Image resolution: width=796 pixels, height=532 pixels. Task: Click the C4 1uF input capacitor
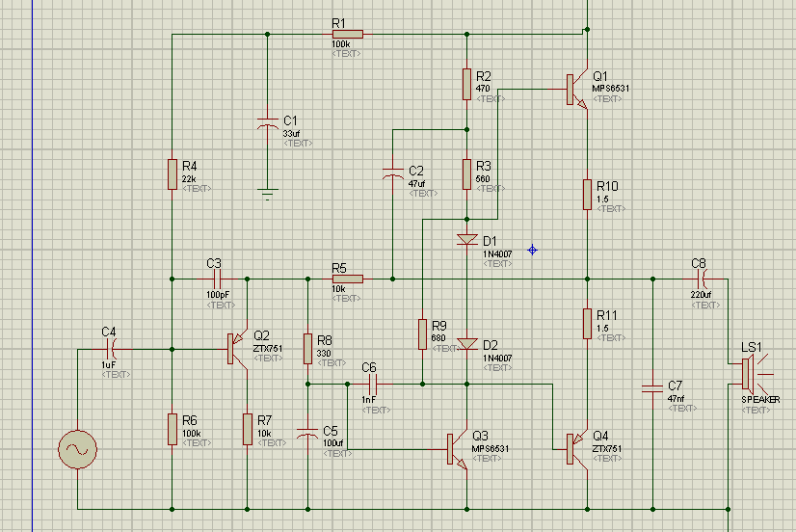111,349
